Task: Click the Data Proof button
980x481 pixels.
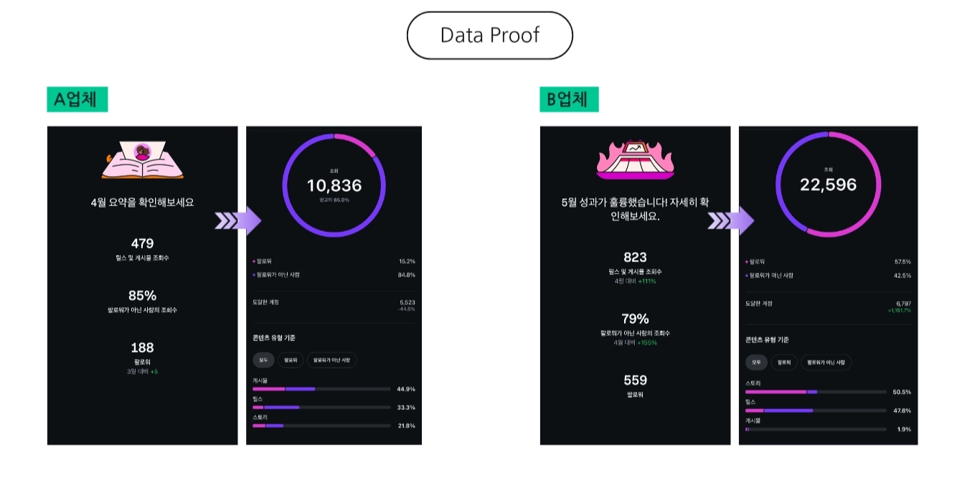Action: point(489,35)
